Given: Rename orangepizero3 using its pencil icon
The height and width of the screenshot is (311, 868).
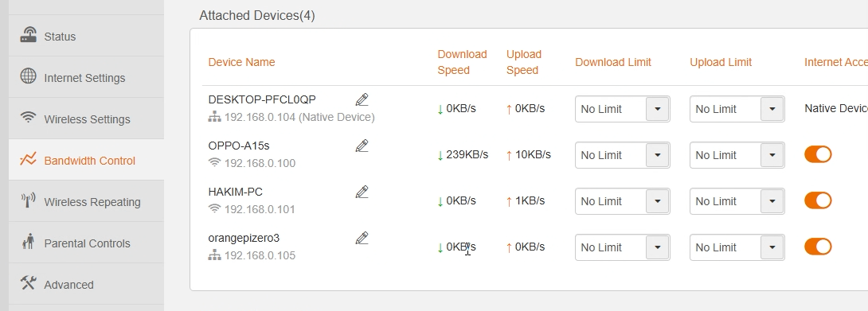Looking at the screenshot, I should pos(362,238).
